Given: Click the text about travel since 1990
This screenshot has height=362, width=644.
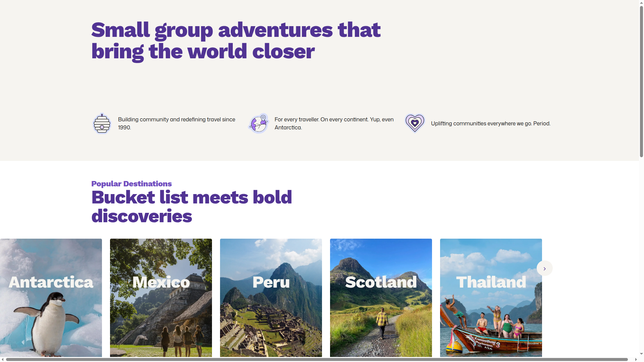Looking at the screenshot, I should [x=176, y=123].
